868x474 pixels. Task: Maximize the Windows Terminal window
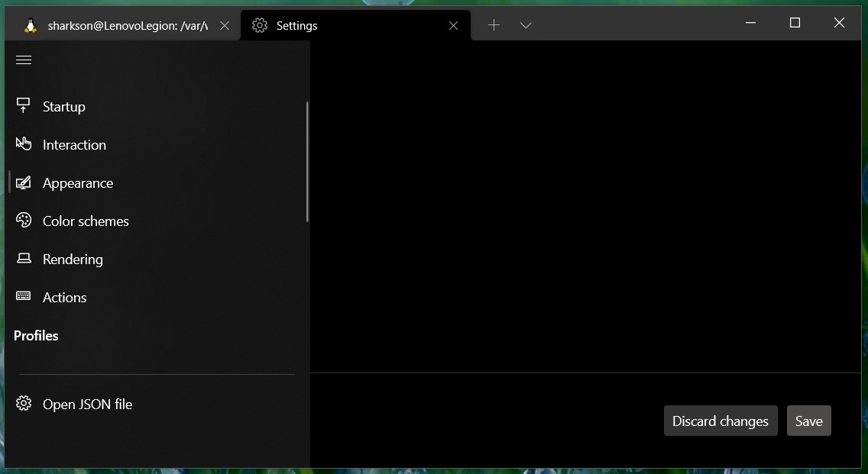pyautogui.click(x=795, y=23)
